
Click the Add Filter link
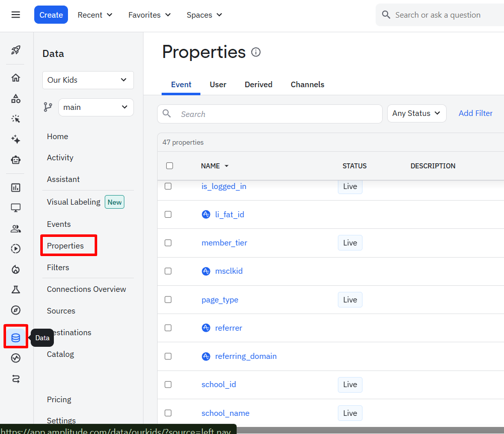click(475, 113)
